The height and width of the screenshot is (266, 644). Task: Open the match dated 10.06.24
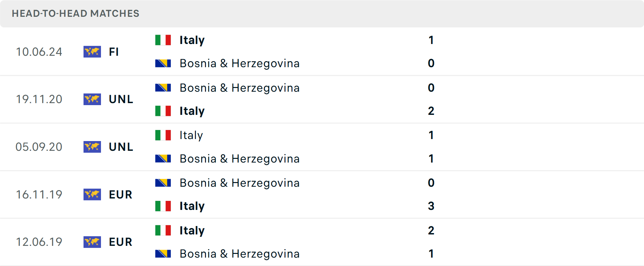tap(39, 52)
